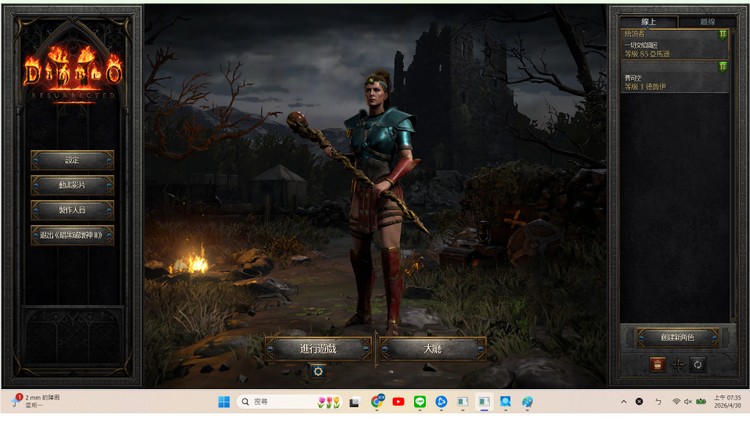The width and height of the screenshot is (750, 422).
Task: Click the exit Diablo II button
Action: click(72, 235)
